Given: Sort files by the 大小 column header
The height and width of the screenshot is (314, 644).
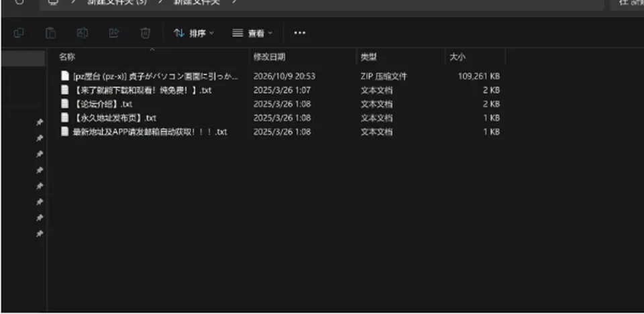Looking at the screenshot, I should pos(457,57).
